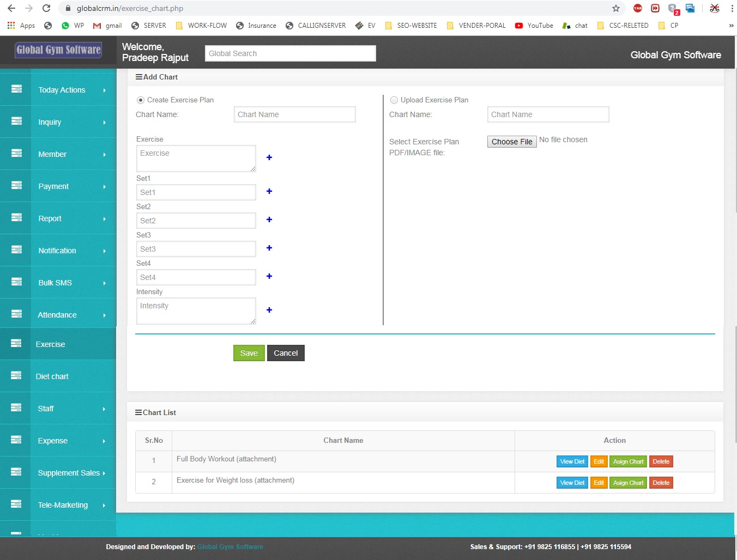Select the Upload Exercise Plan radio button
This screenshot has height=560, width=737.
tap(394, 100)
